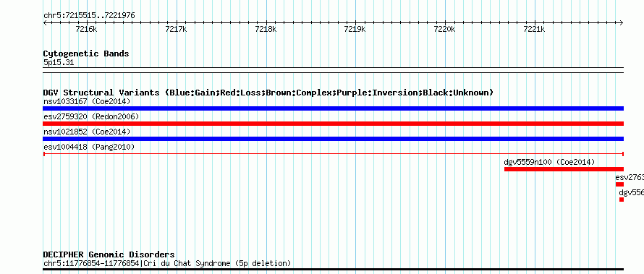Screen dimensions: 644x274
Task: Click the black Cri du Chat disorder bar
Action: [x=333, y=270]
